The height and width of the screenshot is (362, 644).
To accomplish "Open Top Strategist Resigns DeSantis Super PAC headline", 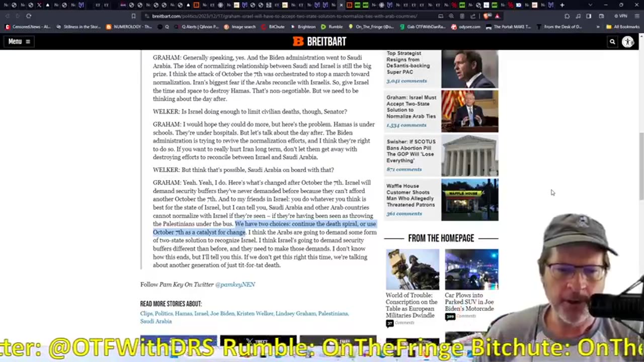I will [408, 62].
